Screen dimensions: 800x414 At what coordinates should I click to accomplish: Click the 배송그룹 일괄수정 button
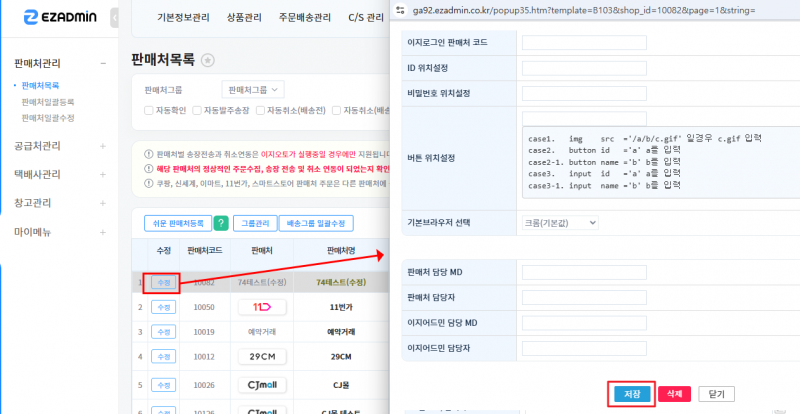tap(316, 224)
